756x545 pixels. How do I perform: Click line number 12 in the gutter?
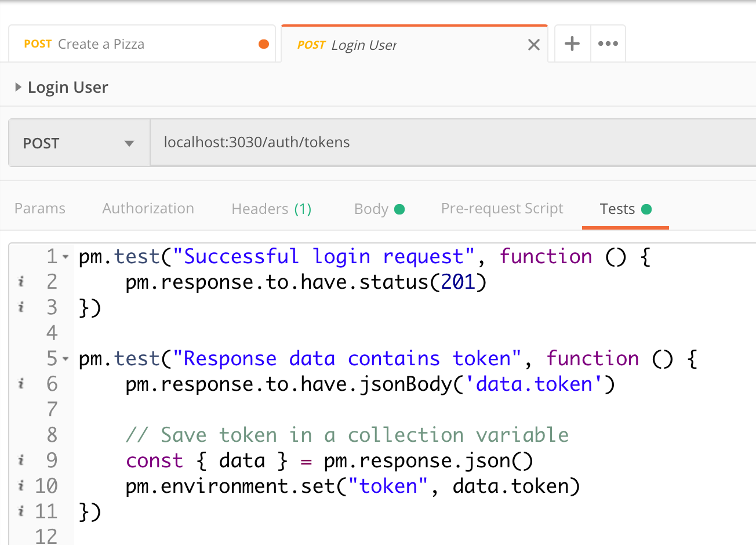(46, 536)
